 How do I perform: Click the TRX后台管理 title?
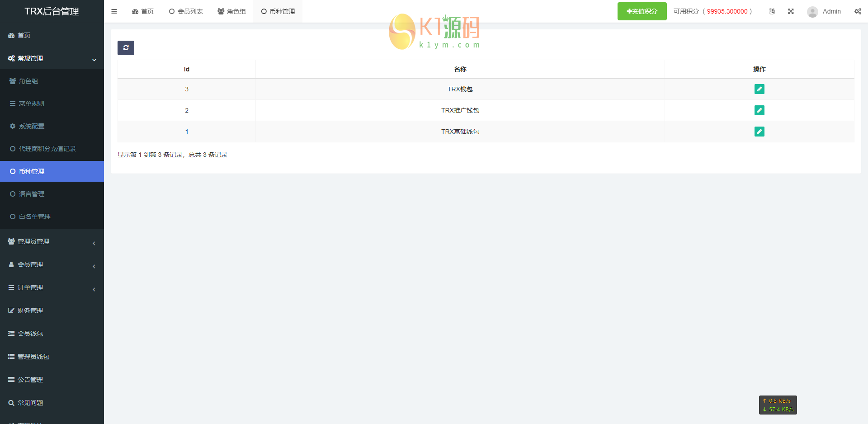tap(52, 11)
